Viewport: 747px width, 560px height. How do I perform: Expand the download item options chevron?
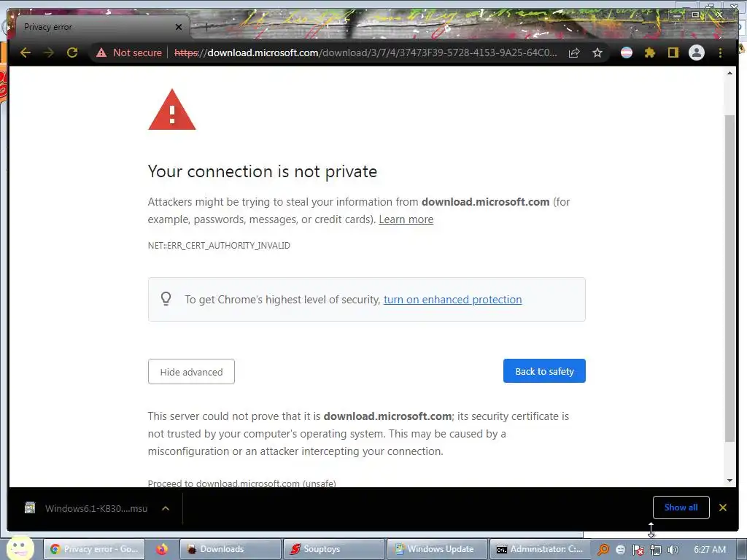tap(166, 508)
